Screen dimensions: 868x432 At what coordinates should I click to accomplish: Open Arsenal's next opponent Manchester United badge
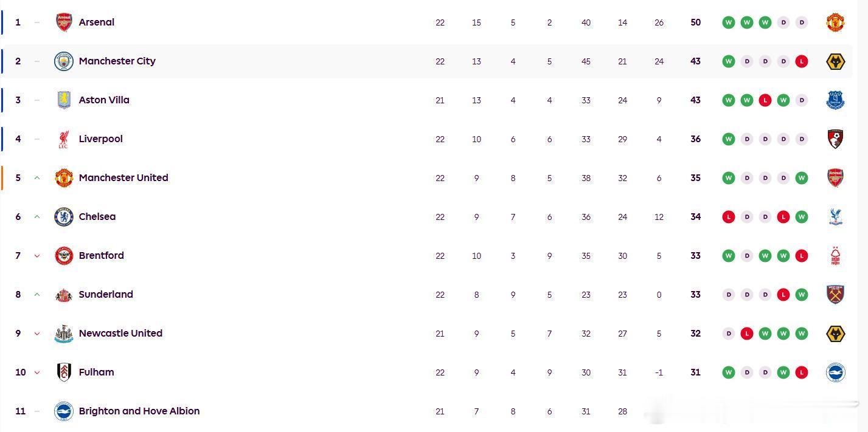835,22
